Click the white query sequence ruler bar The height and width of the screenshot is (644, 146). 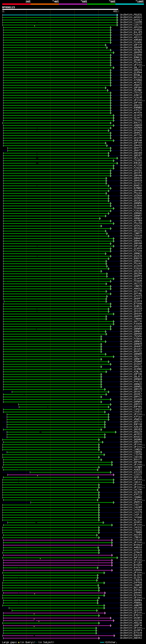60,9
